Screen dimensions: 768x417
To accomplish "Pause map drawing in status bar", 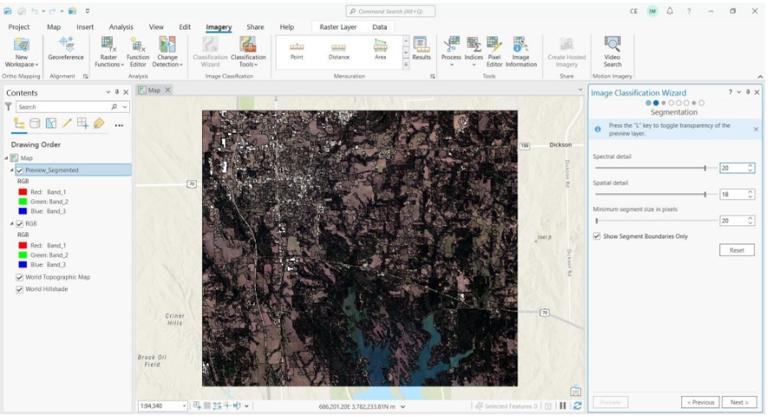I will (x=563, y=406).
